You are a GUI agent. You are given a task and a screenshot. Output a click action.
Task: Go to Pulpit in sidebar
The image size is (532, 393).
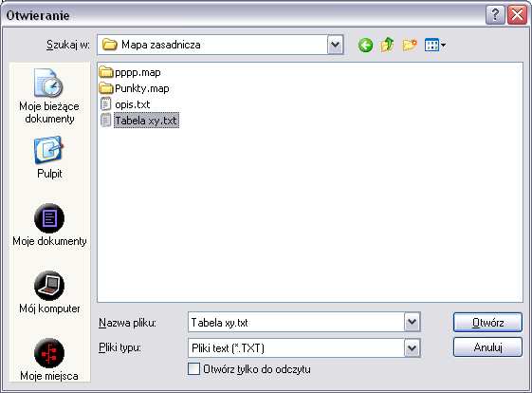click(x=49, y=158)
